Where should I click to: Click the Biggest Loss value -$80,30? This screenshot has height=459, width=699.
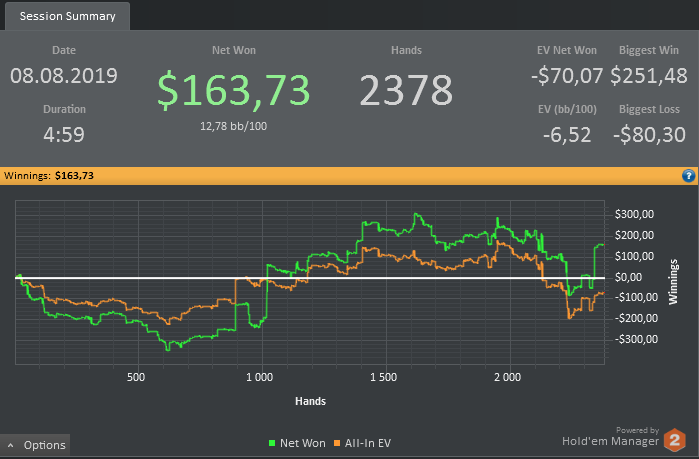[x=650, y=135]
